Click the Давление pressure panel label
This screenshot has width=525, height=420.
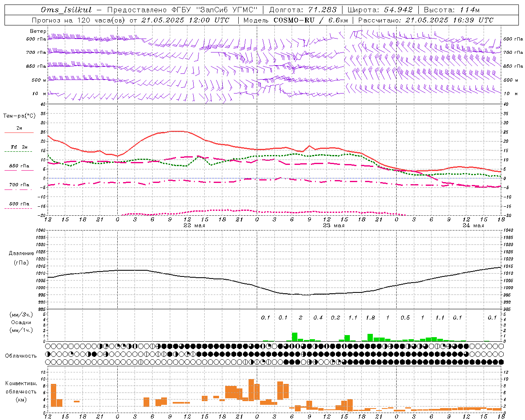[x=21, y=253]
